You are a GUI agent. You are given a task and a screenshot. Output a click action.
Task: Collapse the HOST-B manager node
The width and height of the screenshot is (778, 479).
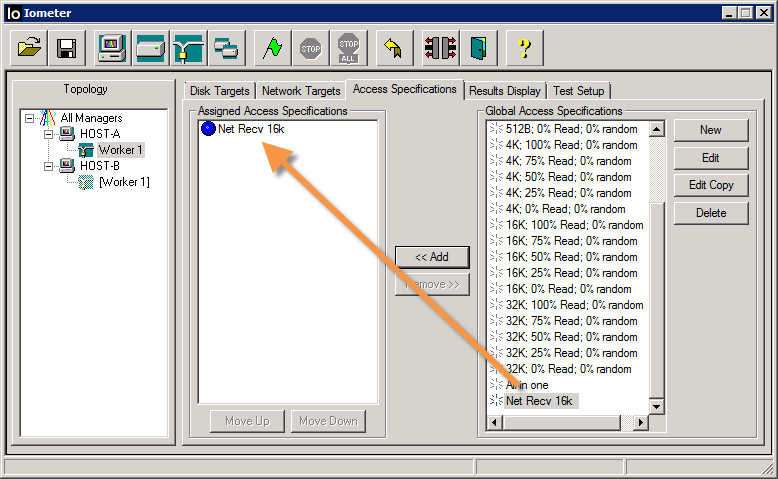[x=48, y=166]
